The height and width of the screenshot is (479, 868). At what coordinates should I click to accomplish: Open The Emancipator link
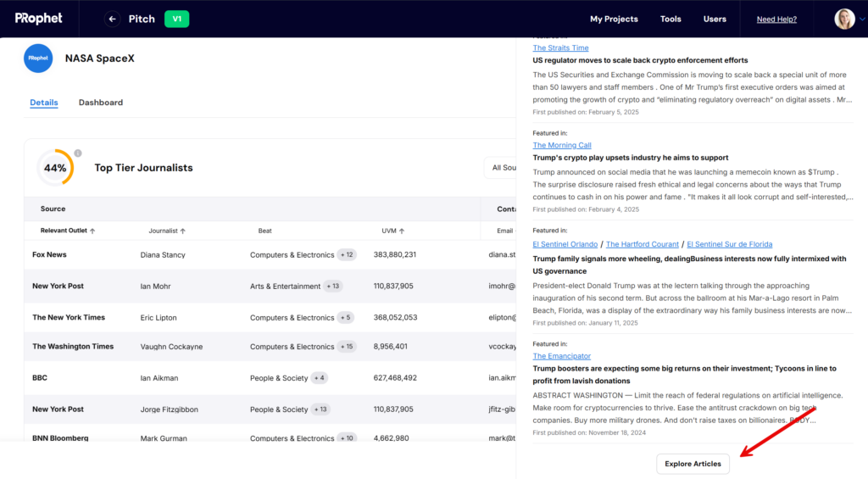[561, 356]
